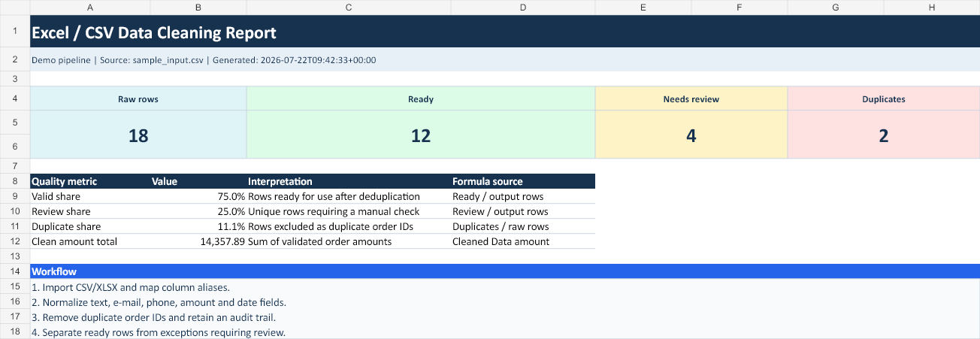Click the 'Duplicates' label cell

click(884, 98)
